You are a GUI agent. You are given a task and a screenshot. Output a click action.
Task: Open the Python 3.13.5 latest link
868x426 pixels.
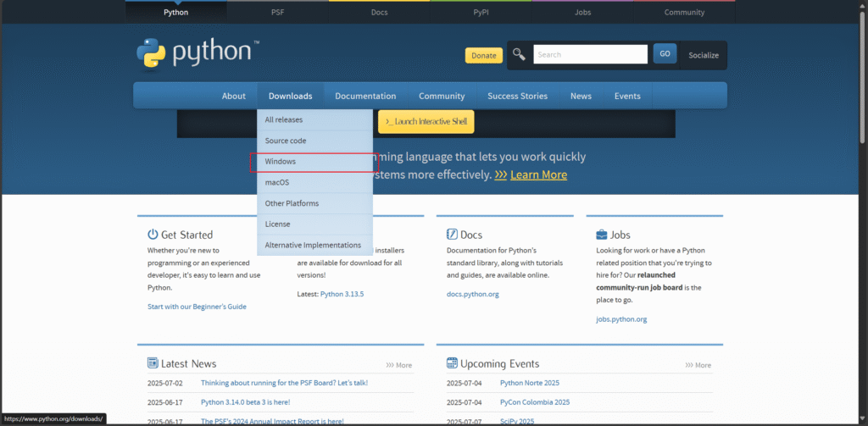(x=342, y=294)
